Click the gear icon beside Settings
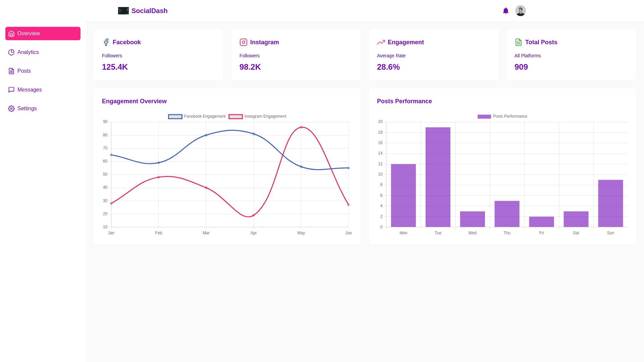Viewport: 644px width, 362px height. [x=11, y=108]
